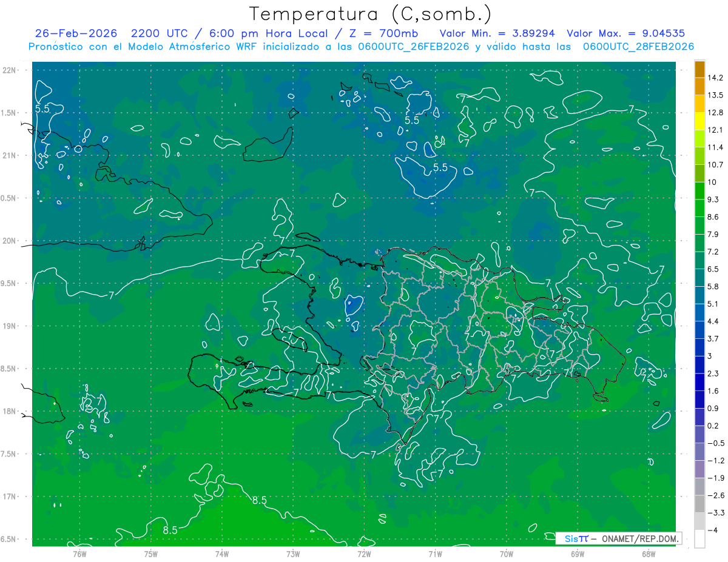Click the 72W longitude axis label
The image size is (728, 562).
click(x=364, y=554)
